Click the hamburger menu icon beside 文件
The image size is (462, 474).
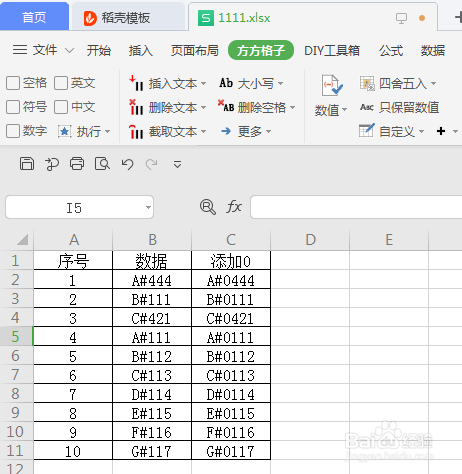click(20, 50)
